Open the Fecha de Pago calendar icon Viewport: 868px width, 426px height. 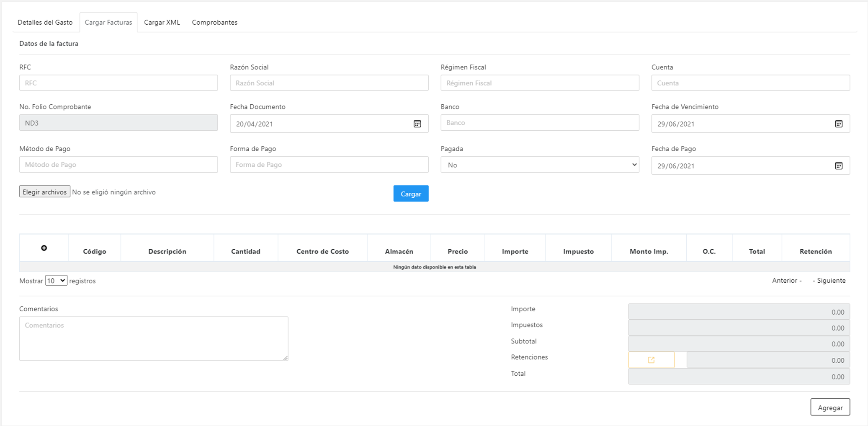838,165
